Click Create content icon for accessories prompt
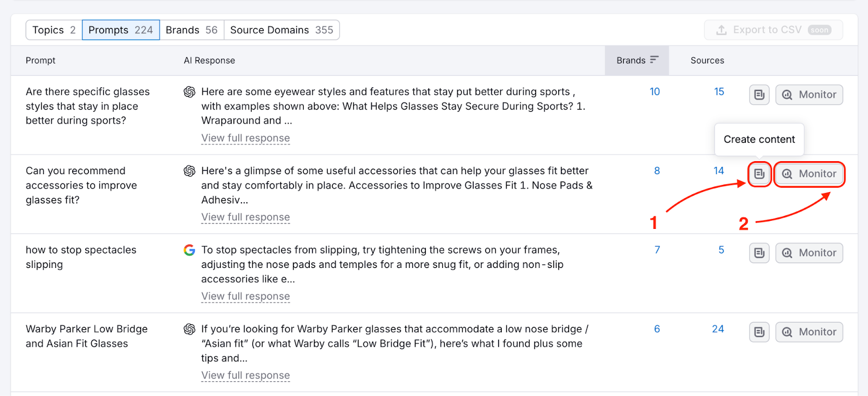Viewport: 868px width, 396px height. point(759,174)
